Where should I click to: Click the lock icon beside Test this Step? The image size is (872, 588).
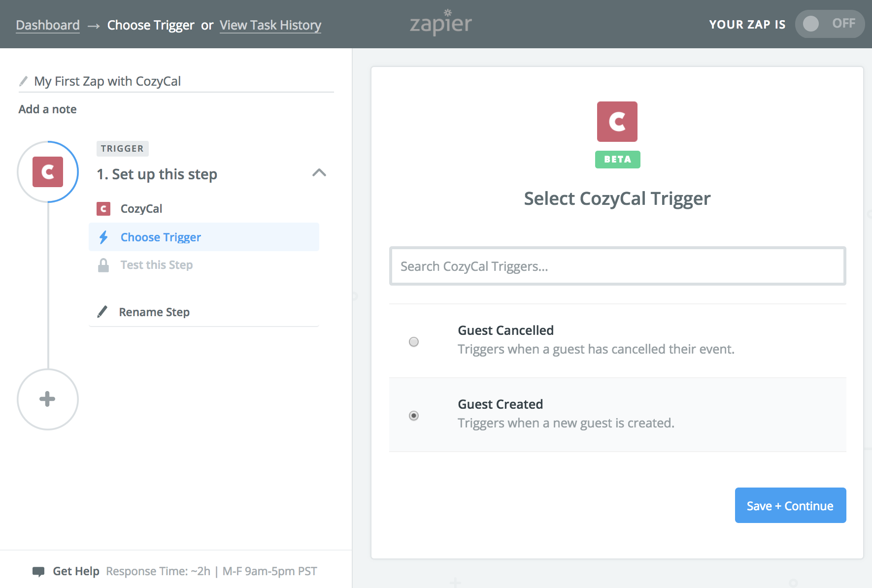(103, 265)
